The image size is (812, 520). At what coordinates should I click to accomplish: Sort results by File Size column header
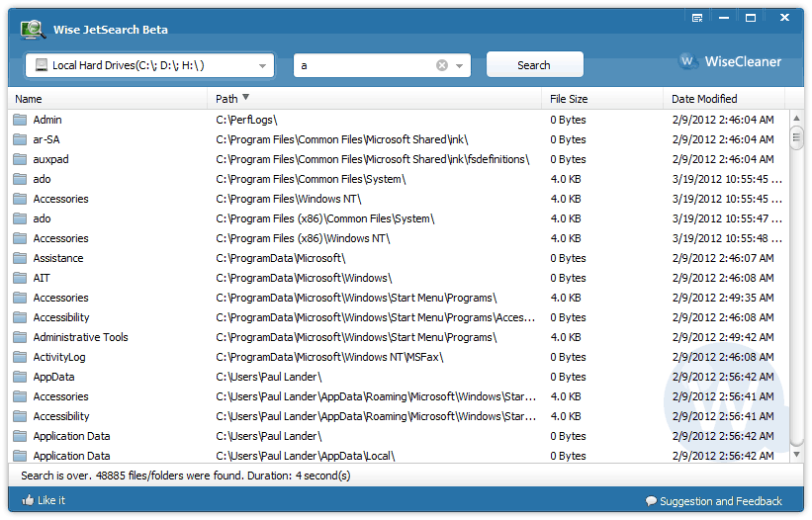[x=602, y=98]
